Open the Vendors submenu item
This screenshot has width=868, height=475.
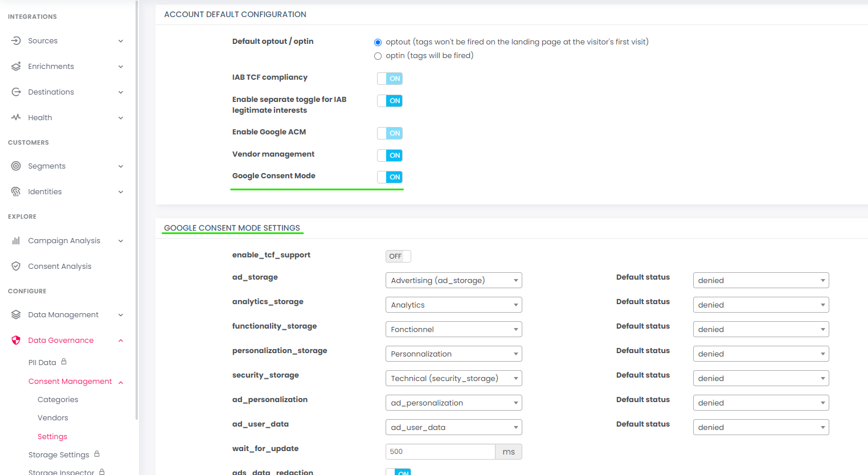(x=52, y=418)
